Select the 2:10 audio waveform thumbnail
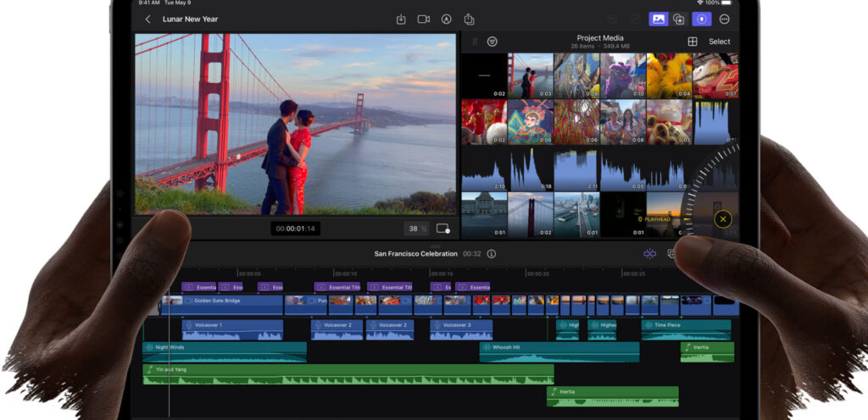This screenshot has height=420, width=868. pyautogui.click(x=484, y=169)
